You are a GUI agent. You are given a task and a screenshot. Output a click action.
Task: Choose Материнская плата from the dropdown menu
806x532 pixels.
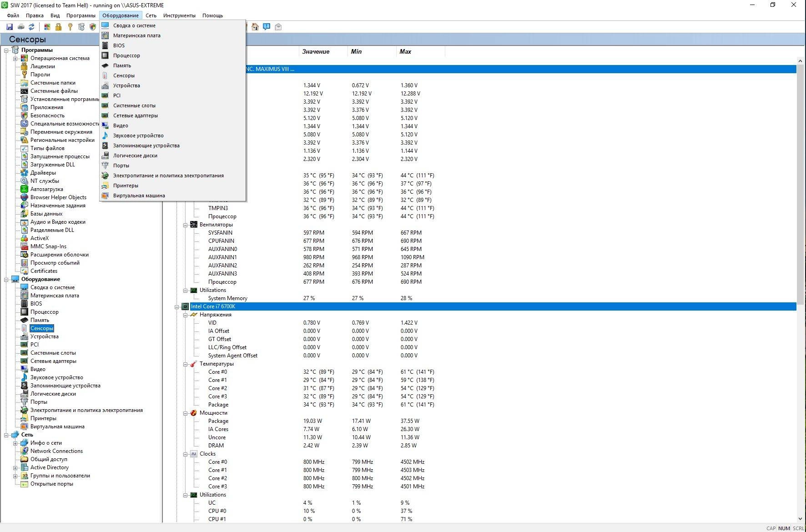tap(173, 35)
